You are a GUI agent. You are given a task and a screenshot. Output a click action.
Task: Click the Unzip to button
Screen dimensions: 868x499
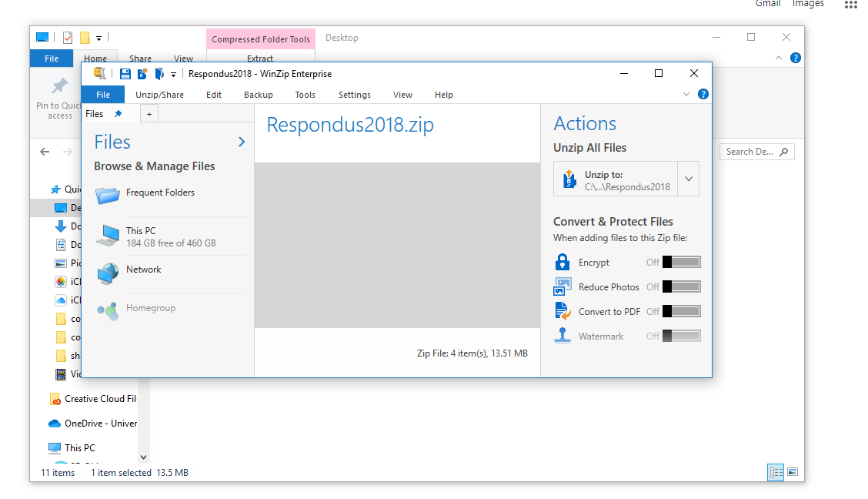[x=616, y=179]
